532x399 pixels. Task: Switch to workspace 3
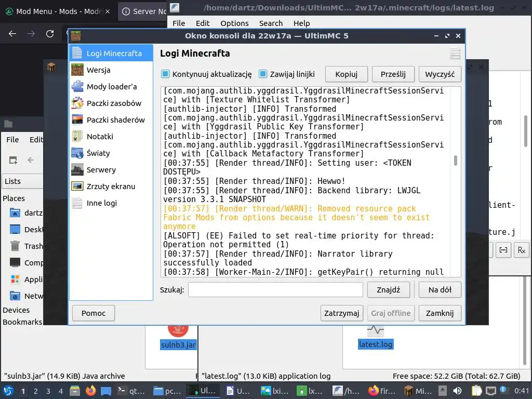(x=48, y=391)
